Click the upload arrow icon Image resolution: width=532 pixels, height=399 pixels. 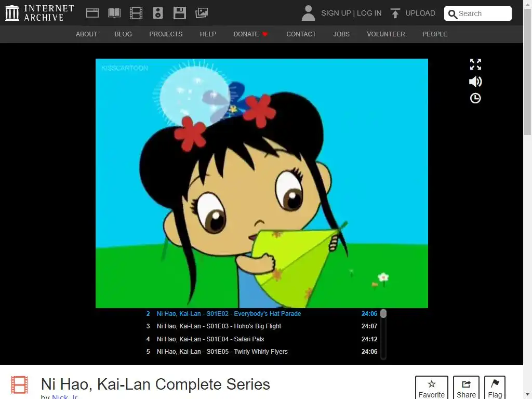point(395,13)
